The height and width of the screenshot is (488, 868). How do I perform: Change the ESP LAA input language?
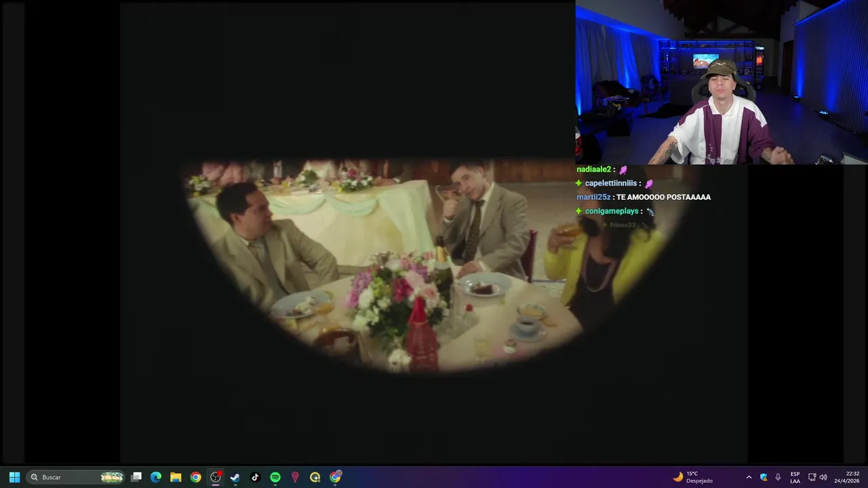click(x=795, y=477)
